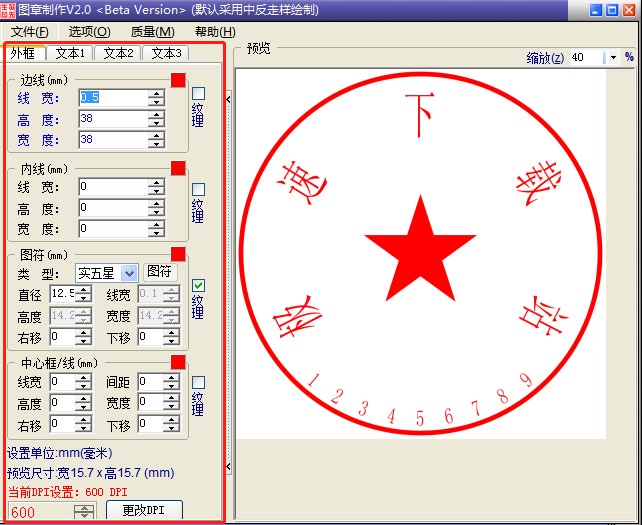Click the red color swatch for 中心框/线
Viewport: 642px width, 525px height.
(x=178, y=362)
